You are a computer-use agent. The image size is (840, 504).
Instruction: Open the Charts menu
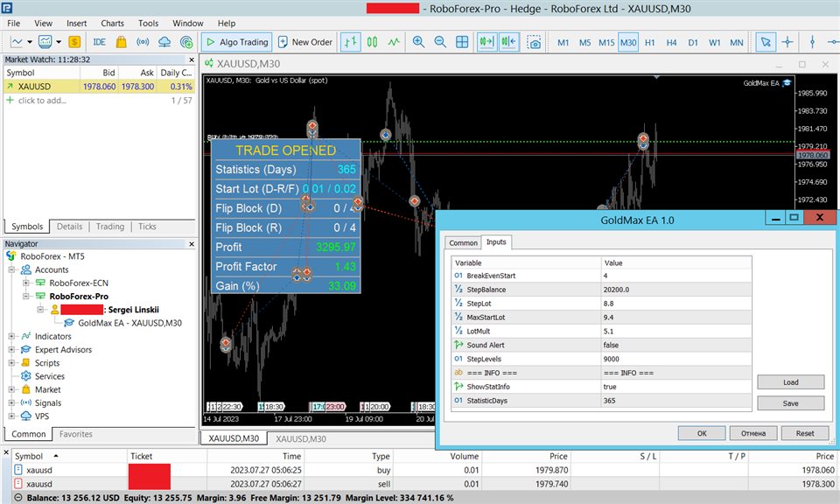(113, 23)
